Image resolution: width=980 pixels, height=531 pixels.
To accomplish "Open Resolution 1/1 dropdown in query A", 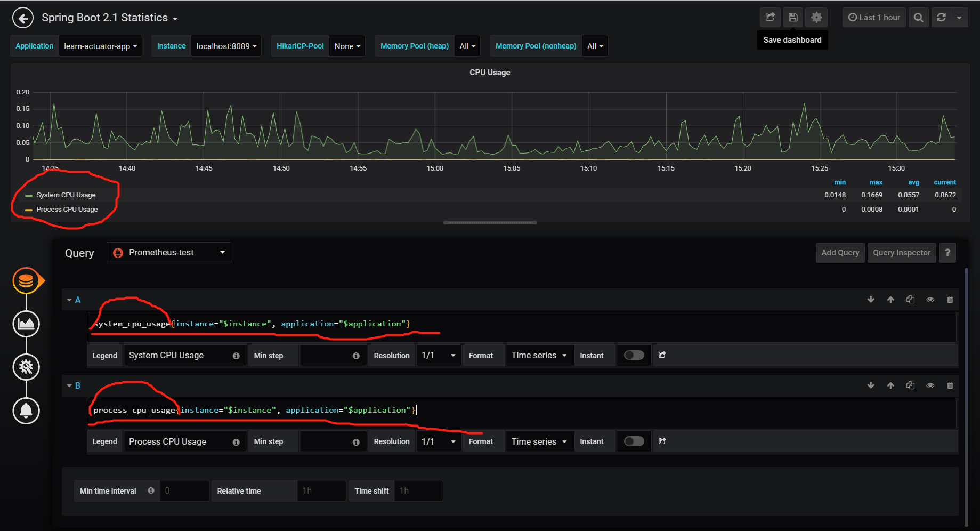I will [x=439, y=355].
